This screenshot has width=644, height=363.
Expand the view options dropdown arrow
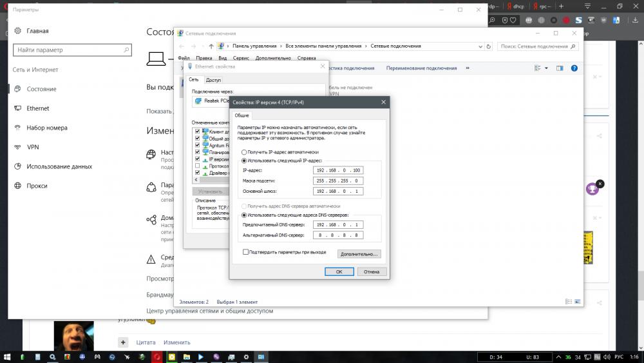point(547,68)
